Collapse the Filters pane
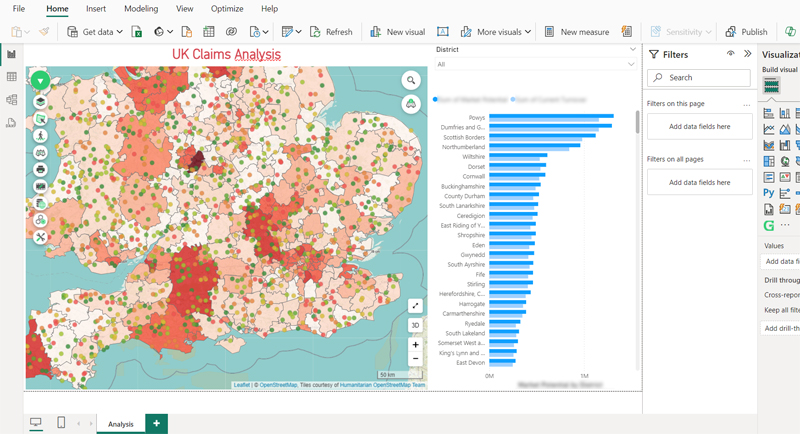The height and width of the screenshot is (434, 800). coord(747,54)
